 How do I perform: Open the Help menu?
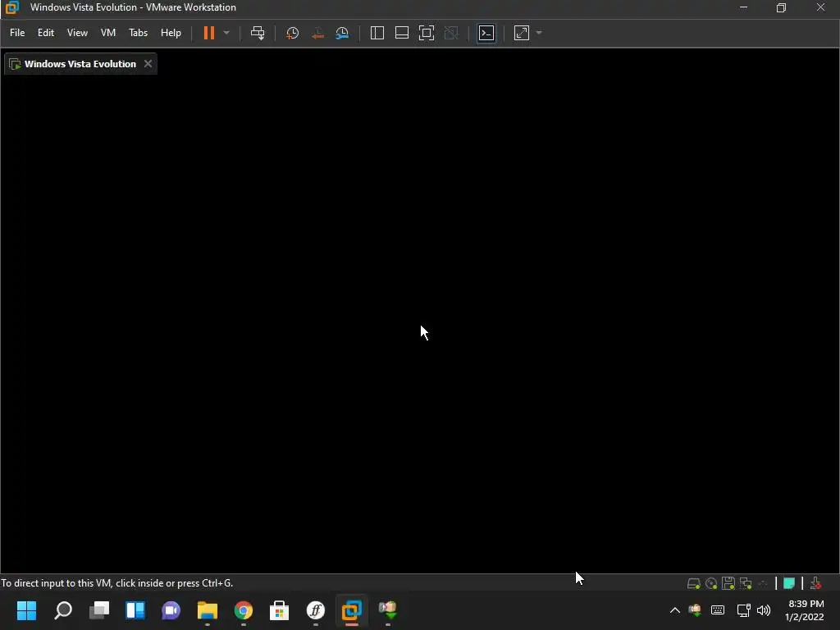(x=171, y=33)
